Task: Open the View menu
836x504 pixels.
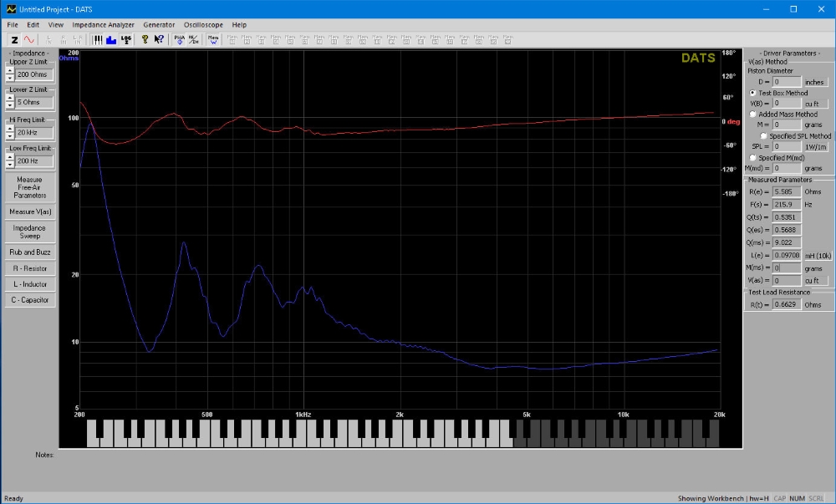Action: click(55, 24)
